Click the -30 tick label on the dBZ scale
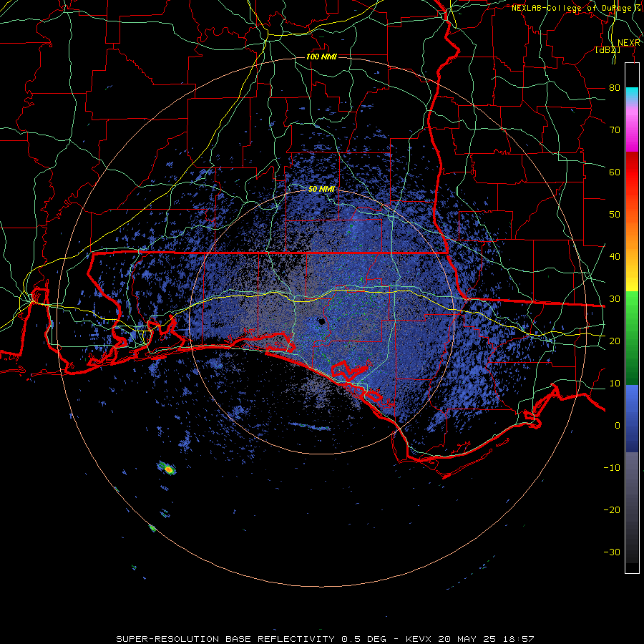 tap(612, 552)
